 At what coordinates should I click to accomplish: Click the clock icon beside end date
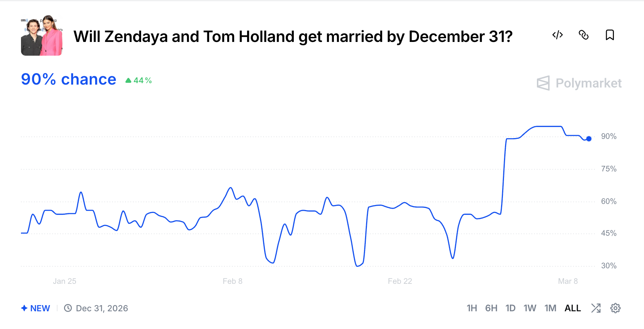pyautogui.click(x=68, y=308)
